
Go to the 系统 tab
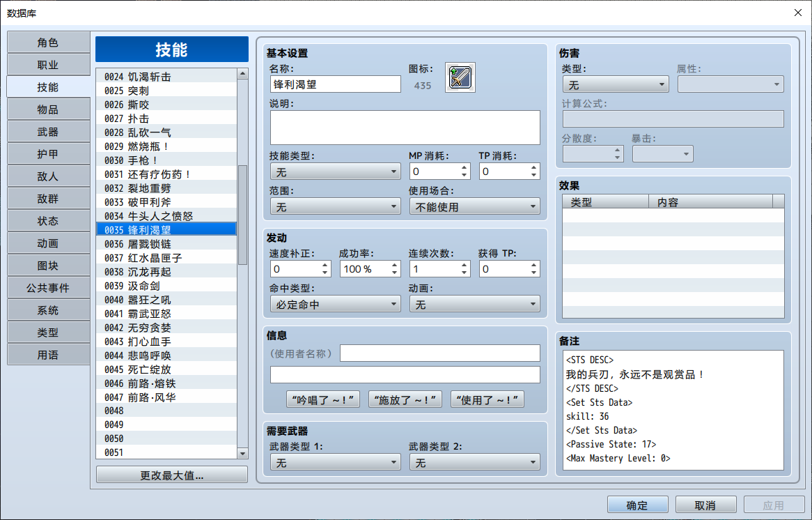click(x=48, y=310)
